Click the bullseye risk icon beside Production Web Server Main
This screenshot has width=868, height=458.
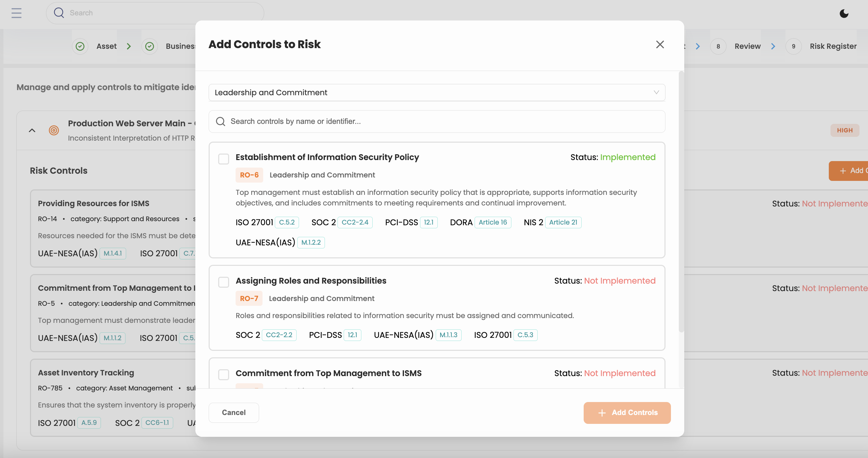point(54,130)
